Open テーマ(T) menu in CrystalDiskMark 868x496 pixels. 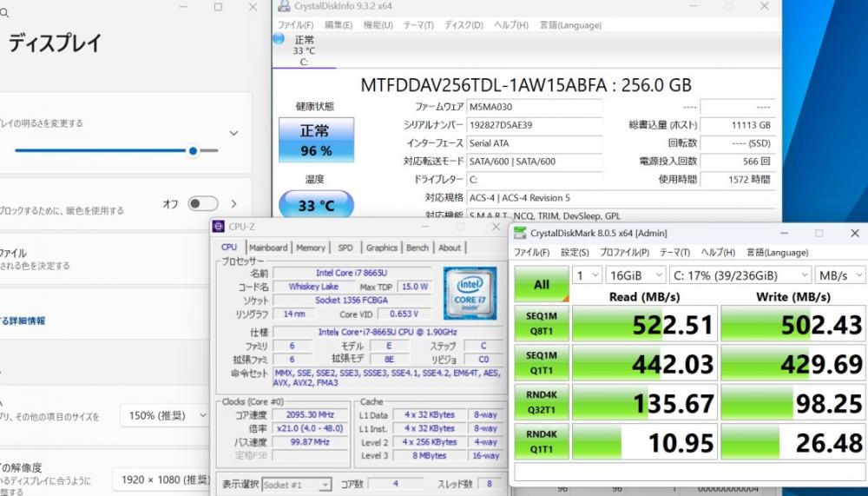pyautogui.click(x=674, y=252)
